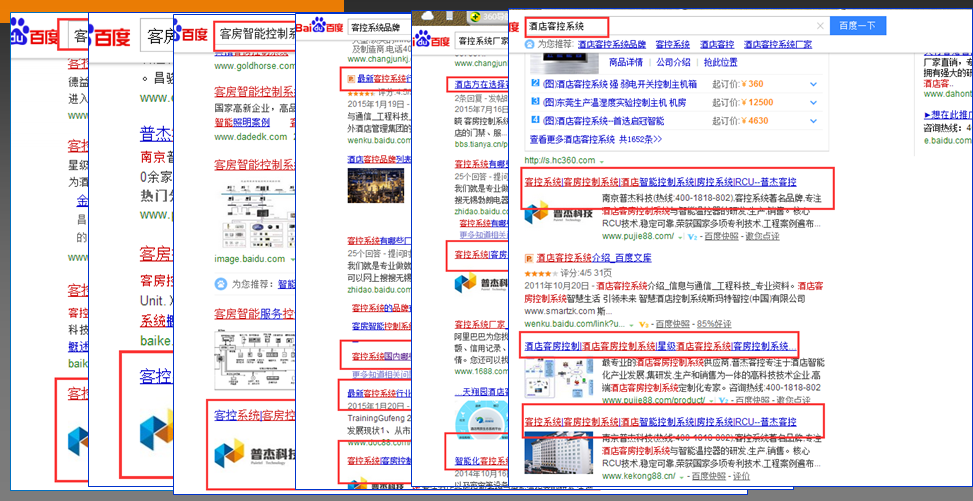This screenshot has height=501, width=973.
Task: Click the 百度一下 search button
Action: 858,25
